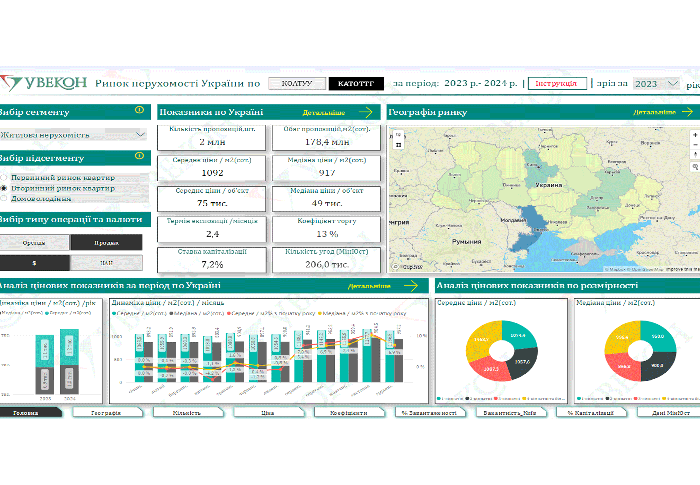This screenshot has height=485, width=700.
Task: Zoom out on the map
Action: tap(695, 145)
